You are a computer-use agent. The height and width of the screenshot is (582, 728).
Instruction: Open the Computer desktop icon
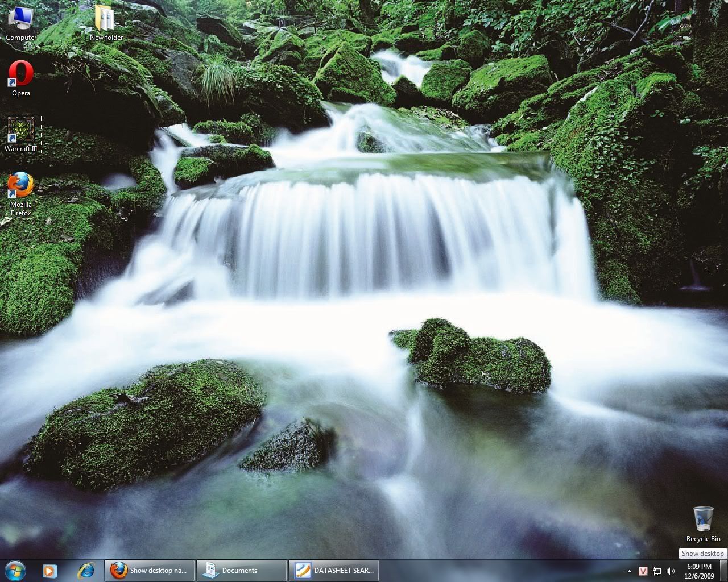click(21, 23)
